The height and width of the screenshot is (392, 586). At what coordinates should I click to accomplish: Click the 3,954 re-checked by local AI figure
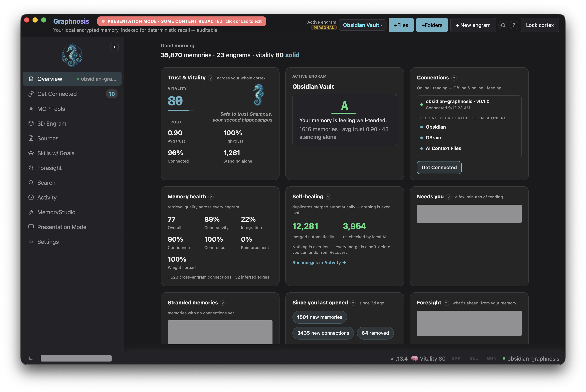coord(355,226)
